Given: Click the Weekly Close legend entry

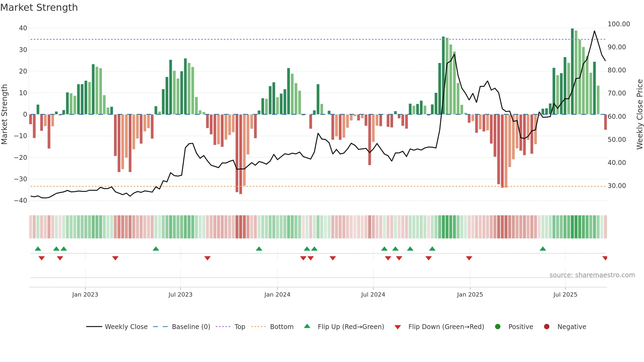Looking at the screenshot, I should [x=117, y=327].
